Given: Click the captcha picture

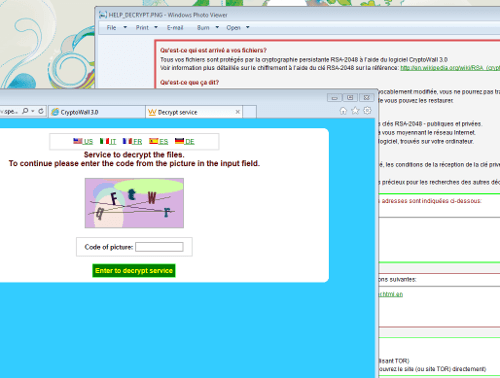Looking at the screenshot, I should [134, 203].
